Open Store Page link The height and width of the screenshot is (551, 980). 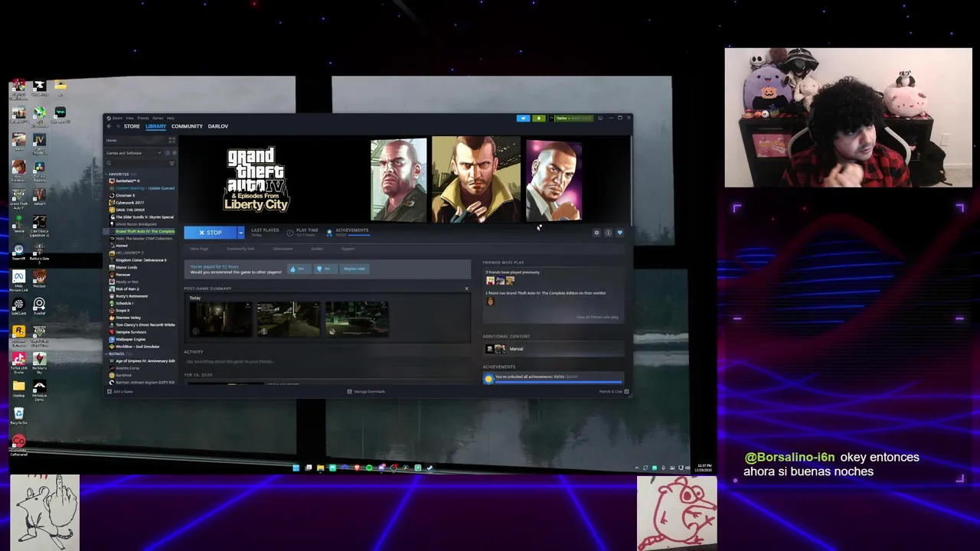point(199,249)
